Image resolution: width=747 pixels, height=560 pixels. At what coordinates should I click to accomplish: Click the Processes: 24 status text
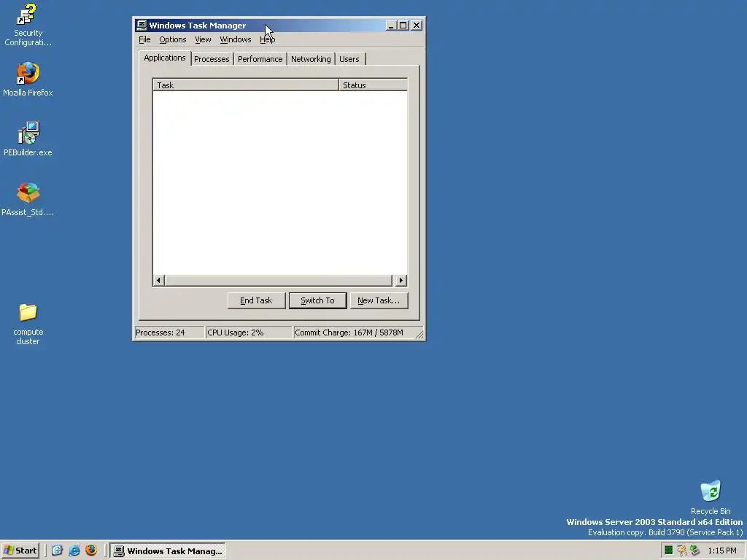pos(160,332)
